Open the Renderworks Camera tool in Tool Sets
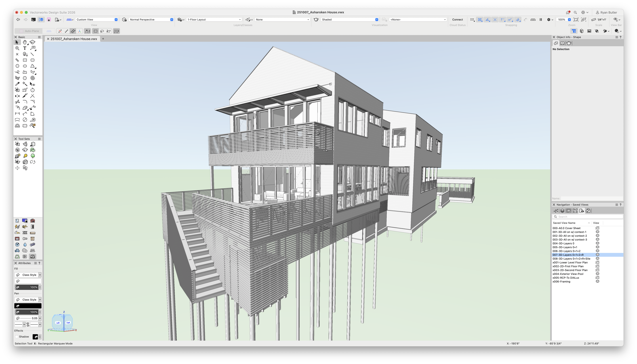Screen dimensions: 637x364 coord(25,162)
